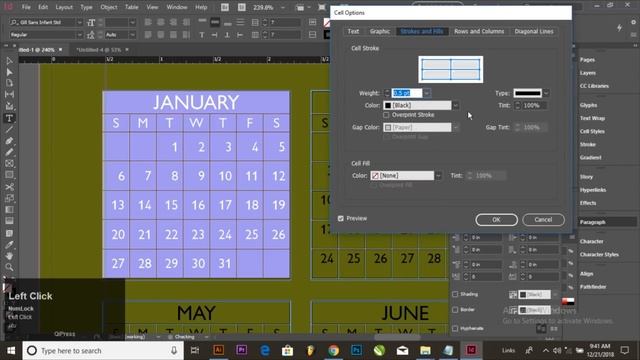Image resolution: width=640 pixels, height=360 pixels.
Task: Open the Table menu
Action: click(131, 7)
